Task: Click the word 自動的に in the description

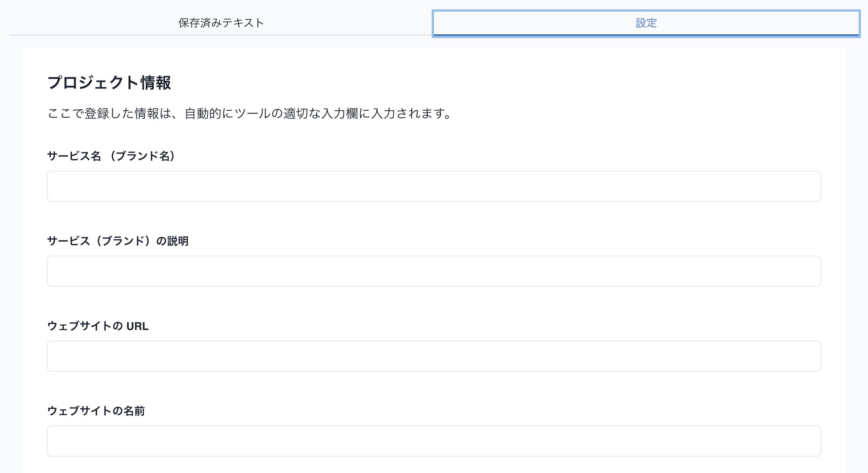Action: pyautogui.click(x=209, y=114)
